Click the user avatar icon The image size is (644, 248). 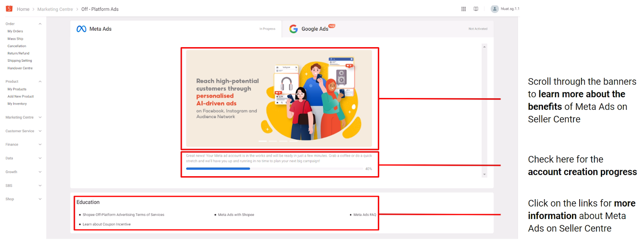pos(495,9)
